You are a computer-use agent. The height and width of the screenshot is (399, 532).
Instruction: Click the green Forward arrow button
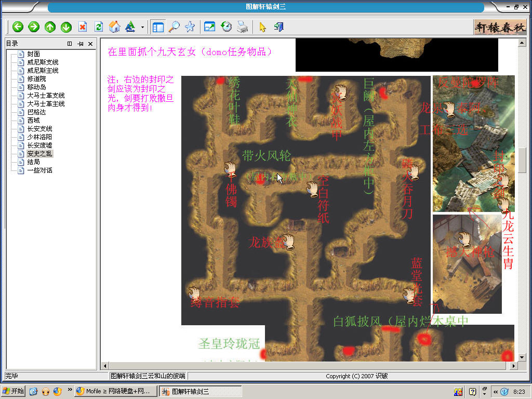34,27
